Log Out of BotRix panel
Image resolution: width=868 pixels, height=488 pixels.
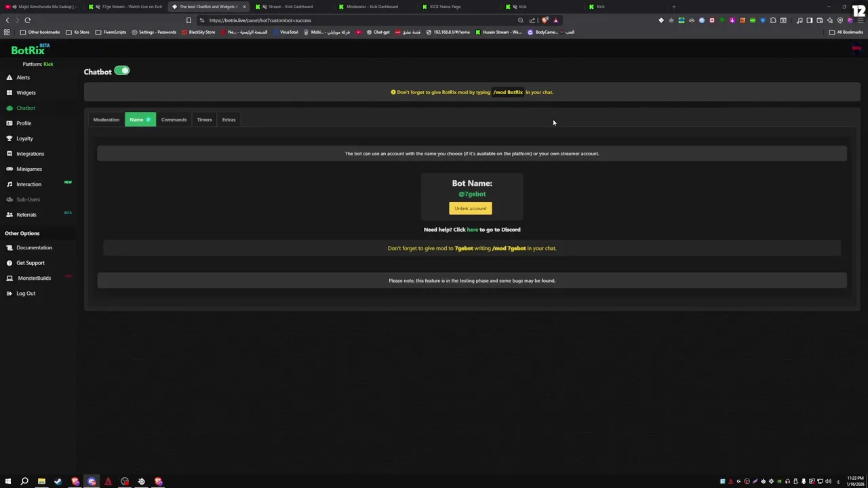point(26,293)
